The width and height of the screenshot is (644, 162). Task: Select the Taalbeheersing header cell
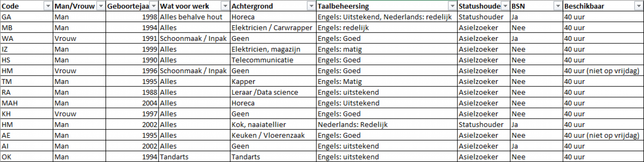click(x=387, y=6)
